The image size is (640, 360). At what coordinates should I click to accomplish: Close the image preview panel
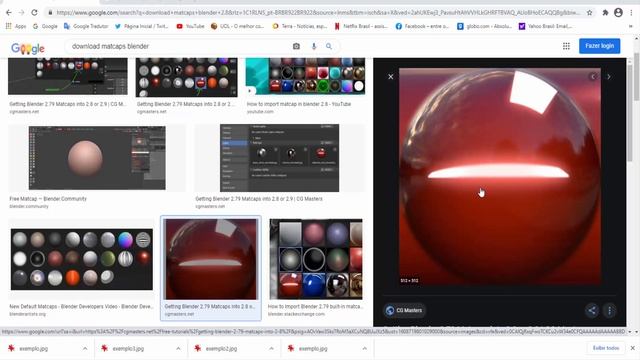pos(391,77)
